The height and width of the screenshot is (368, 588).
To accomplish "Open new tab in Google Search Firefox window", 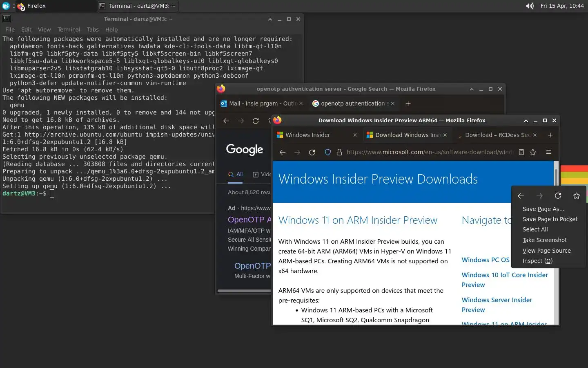I will point(408,103).
